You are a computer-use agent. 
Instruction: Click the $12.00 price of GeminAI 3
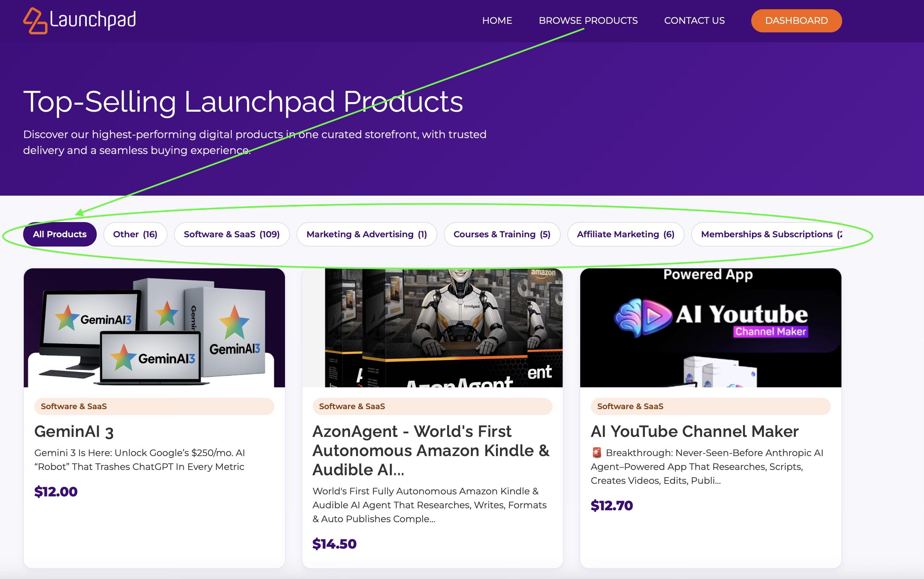tap(56, 492)
